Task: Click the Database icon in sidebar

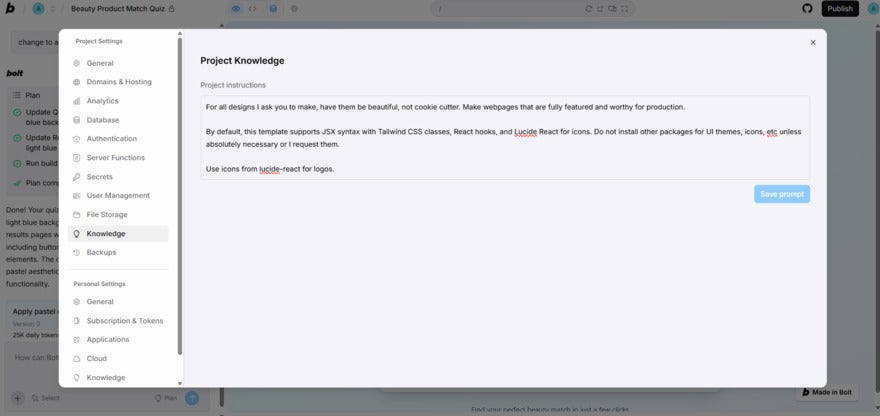Action: point(77,120)
